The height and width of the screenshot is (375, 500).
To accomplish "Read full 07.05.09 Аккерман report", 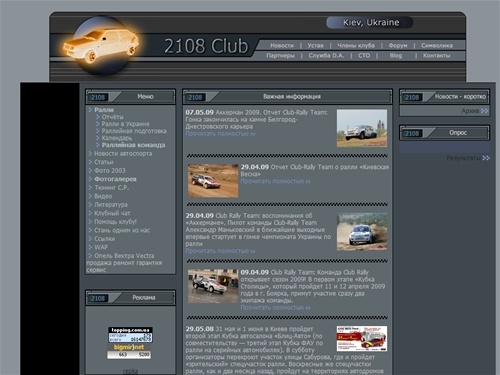I will coord(220,134).
